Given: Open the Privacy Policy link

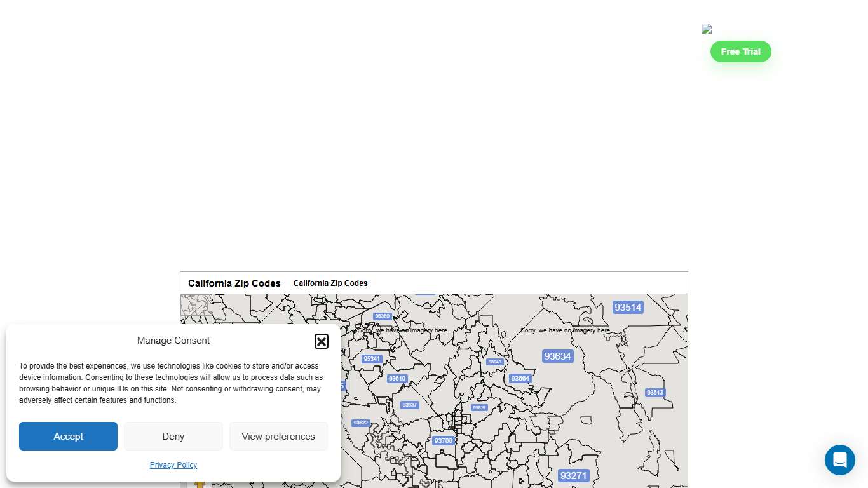Looking at the screenshot, I should tap(173, 464).
